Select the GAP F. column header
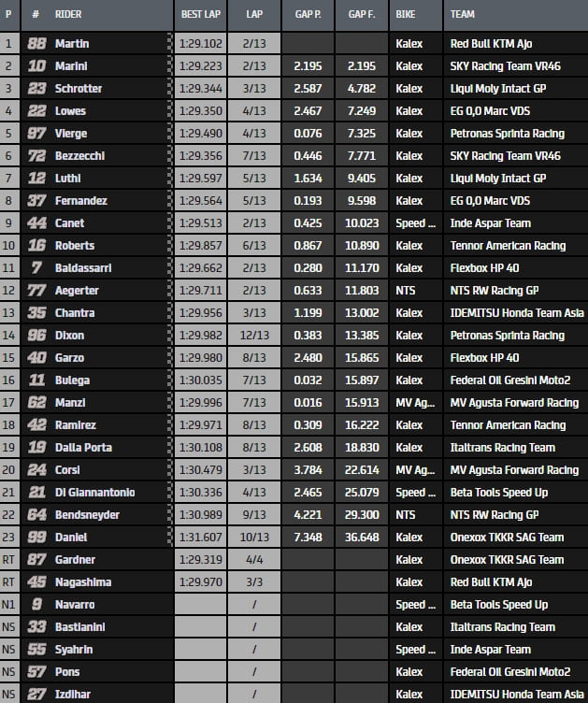The height and width of the screenshot is (703, 588). click(361, 15)
